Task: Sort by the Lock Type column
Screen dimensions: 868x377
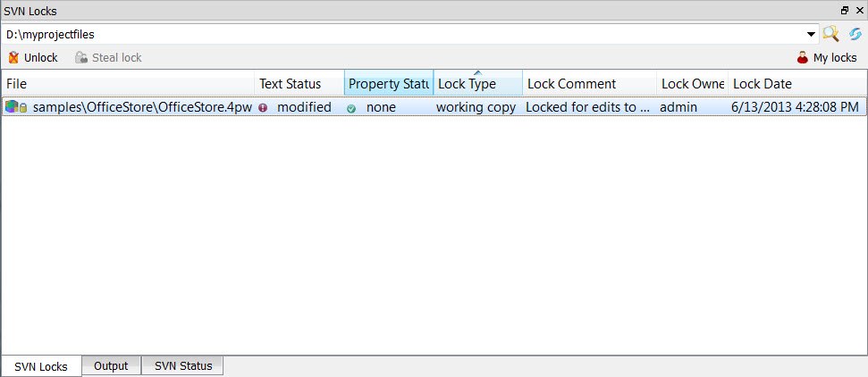Action: (477, 84)
